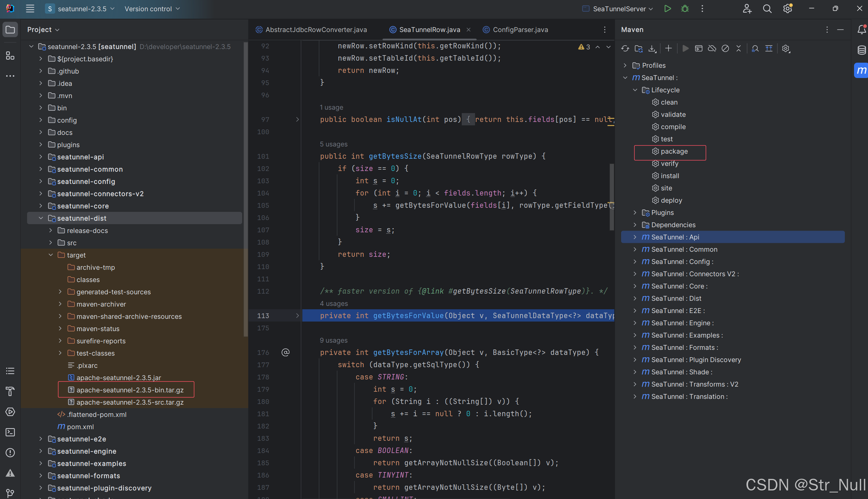Click Execute Maven Goal icon

[x=699, y=48]
